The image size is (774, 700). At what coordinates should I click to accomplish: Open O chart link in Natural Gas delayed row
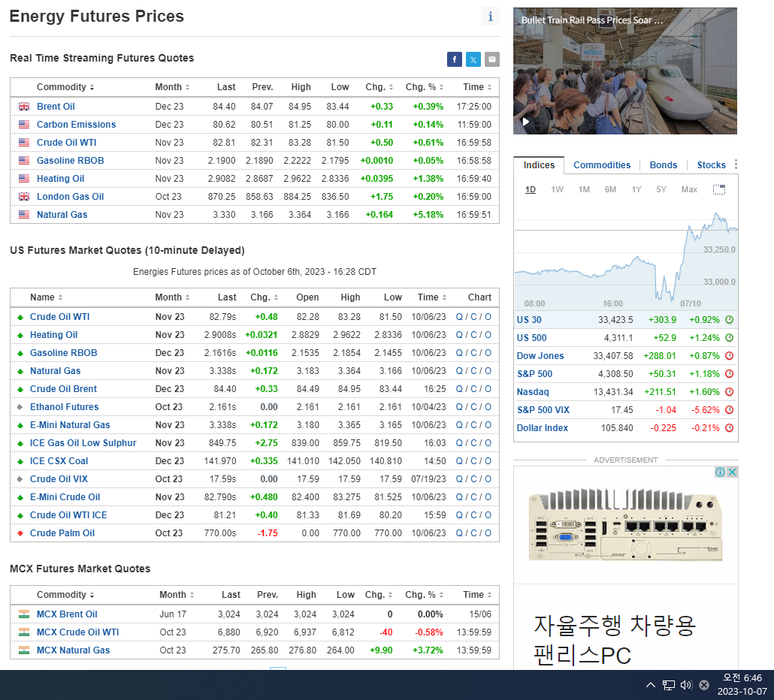[488, 371]
